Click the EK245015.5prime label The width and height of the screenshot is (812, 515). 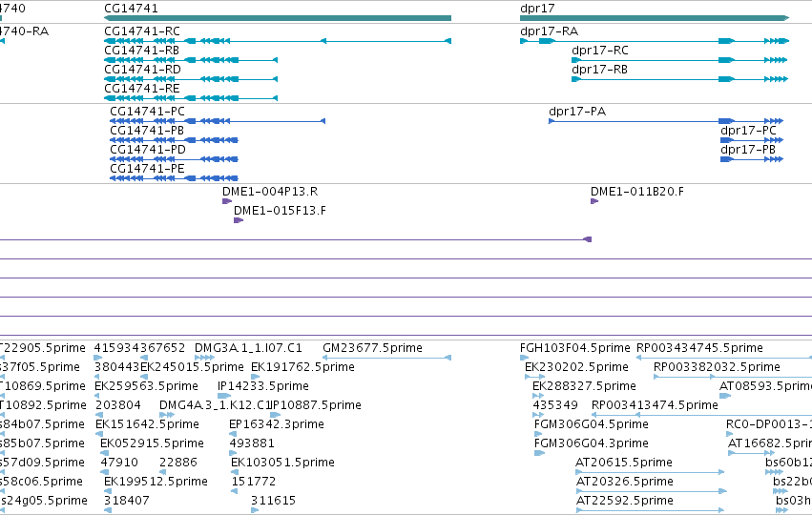pyautogui.click(x=192, y=367)
